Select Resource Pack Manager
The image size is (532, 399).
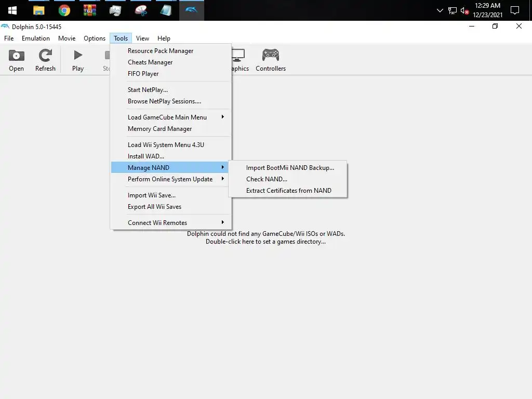click(x=171, y=51)
